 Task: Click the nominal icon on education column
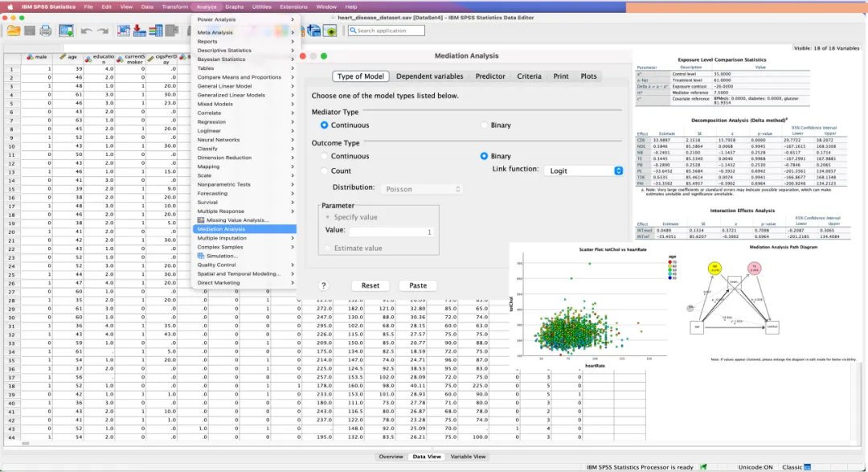(x=88, y=60)
